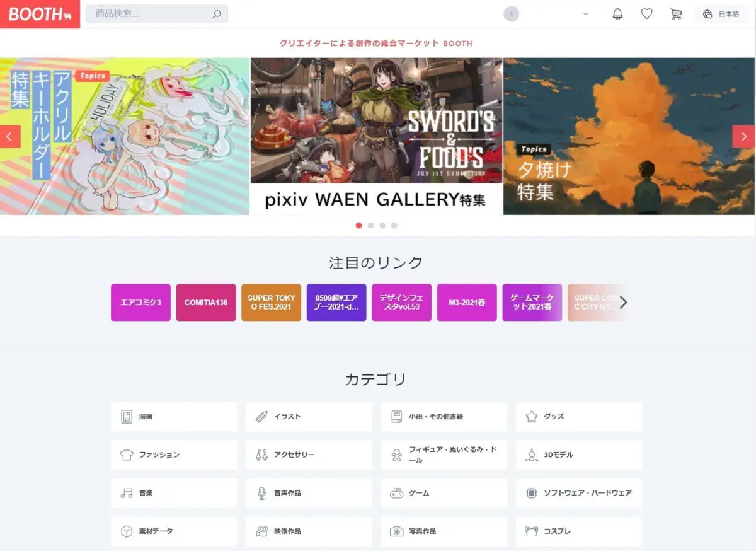Click the グッズ star icon
This screenshot has width=756, height=551.
[531, 417]
